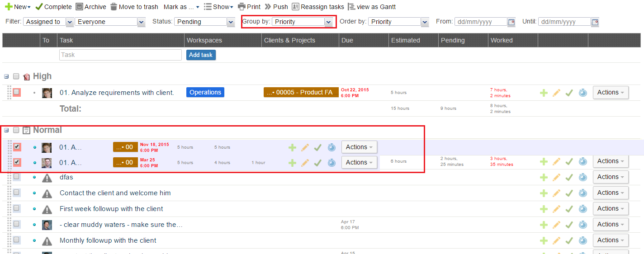Click the Task name input field
644x254 pixels.
(120, 55)
